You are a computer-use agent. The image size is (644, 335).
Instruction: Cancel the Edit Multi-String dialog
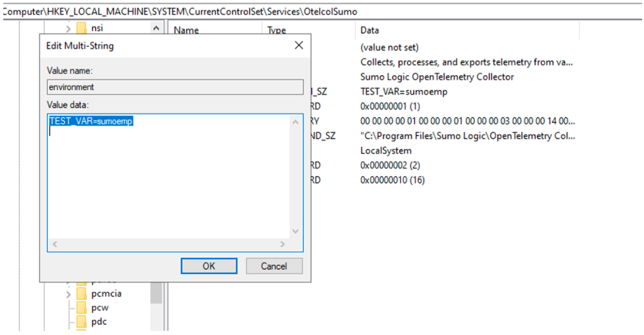(274, 266)
